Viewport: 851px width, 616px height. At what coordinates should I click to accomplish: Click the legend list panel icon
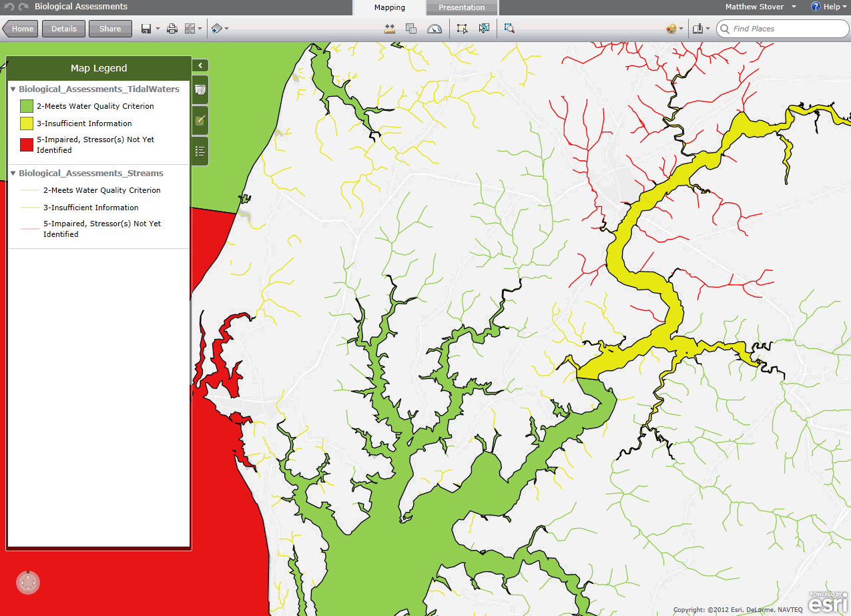tap(200, 151)
